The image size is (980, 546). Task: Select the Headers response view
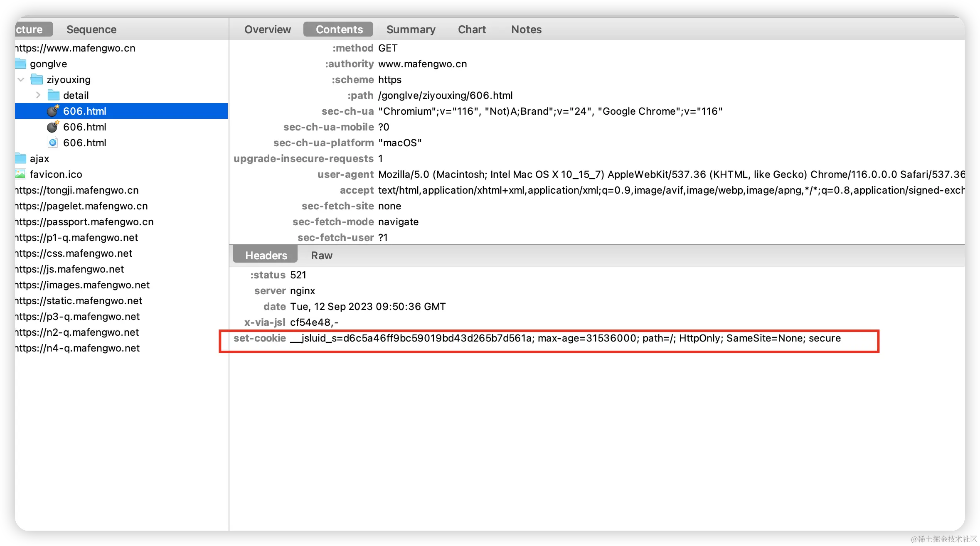point(266,256)
